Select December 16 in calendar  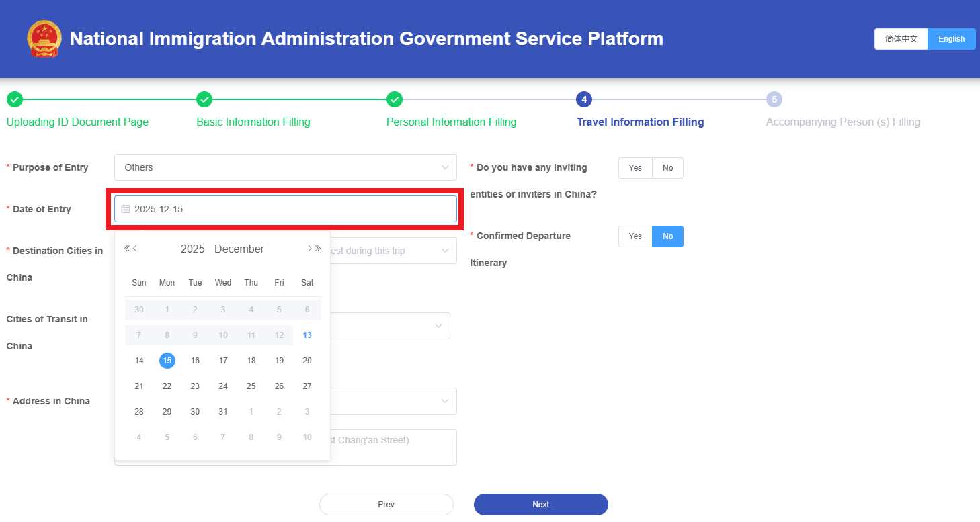pyautogui.click(x=195, y=361)
